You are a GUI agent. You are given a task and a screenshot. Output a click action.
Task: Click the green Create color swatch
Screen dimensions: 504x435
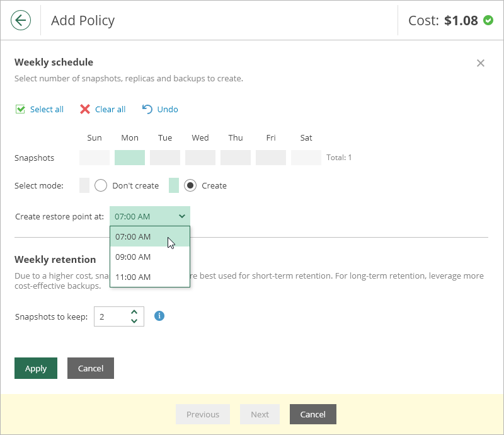tap(174, 185)
